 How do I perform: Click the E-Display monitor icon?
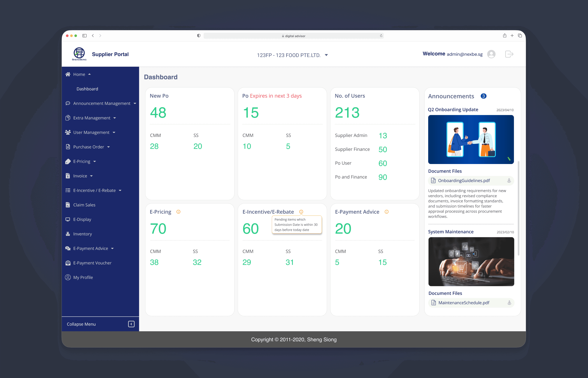[x=68, y=219]
